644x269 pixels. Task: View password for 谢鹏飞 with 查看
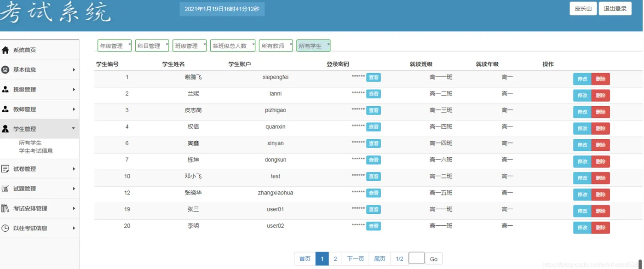pyautogui.click(x=374, y=77)
